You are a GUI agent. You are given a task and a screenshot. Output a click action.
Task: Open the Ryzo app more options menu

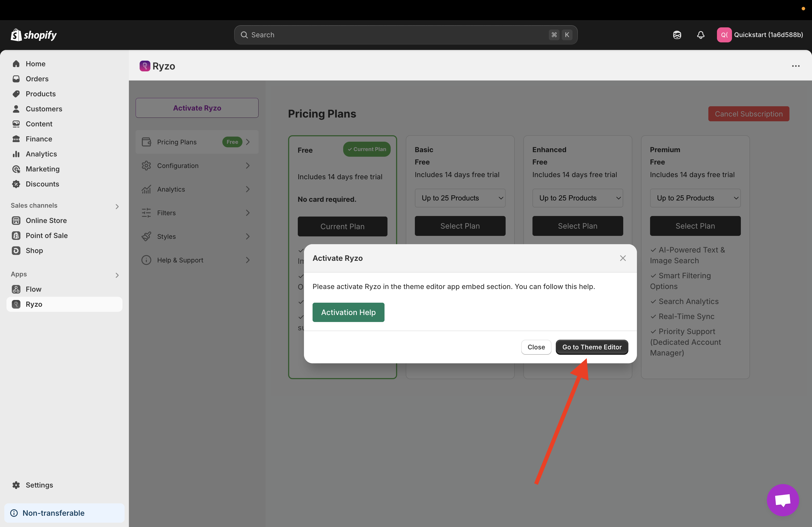coord(796,66)
